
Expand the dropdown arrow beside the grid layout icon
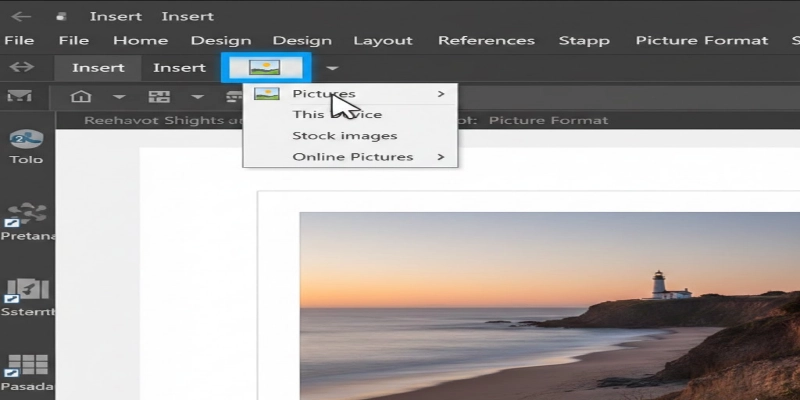coord(197,97)
